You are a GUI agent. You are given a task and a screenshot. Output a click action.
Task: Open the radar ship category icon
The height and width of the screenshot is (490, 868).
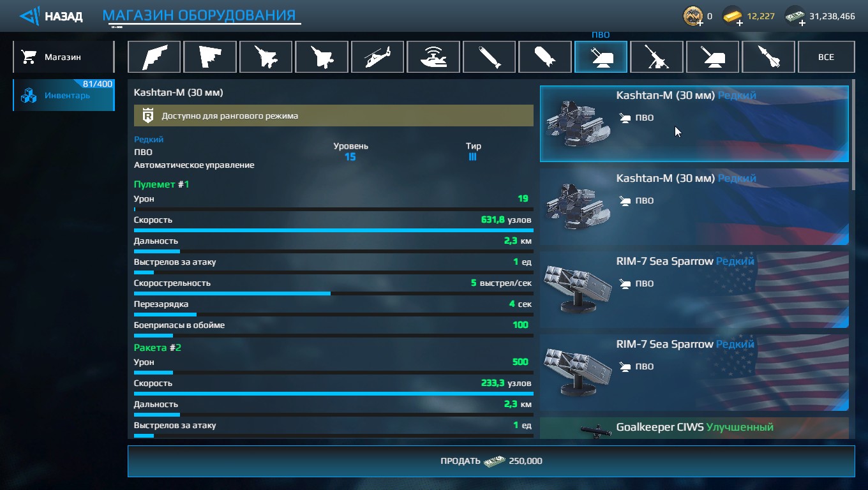[433, 57]
